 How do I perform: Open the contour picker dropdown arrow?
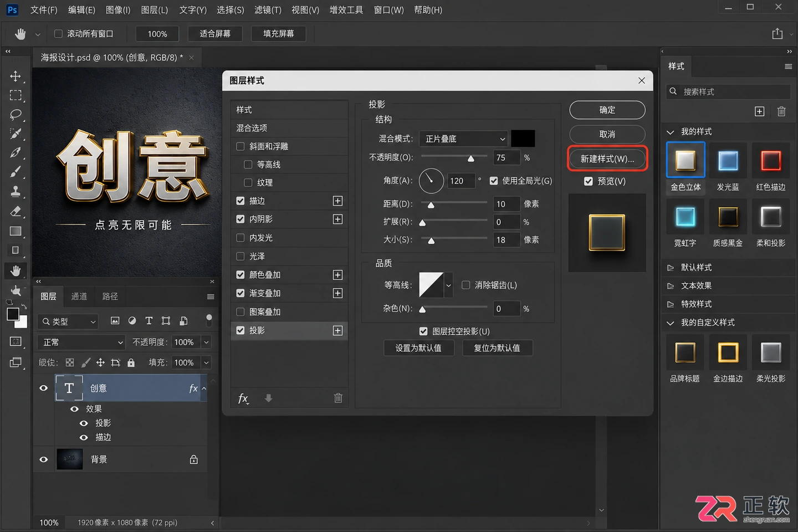pos(448,285)
